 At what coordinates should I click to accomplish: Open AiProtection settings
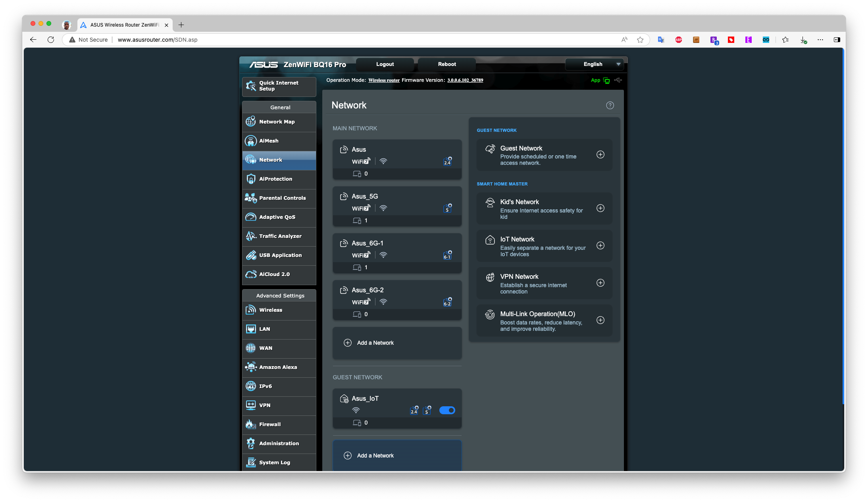[x=276, y=179]
